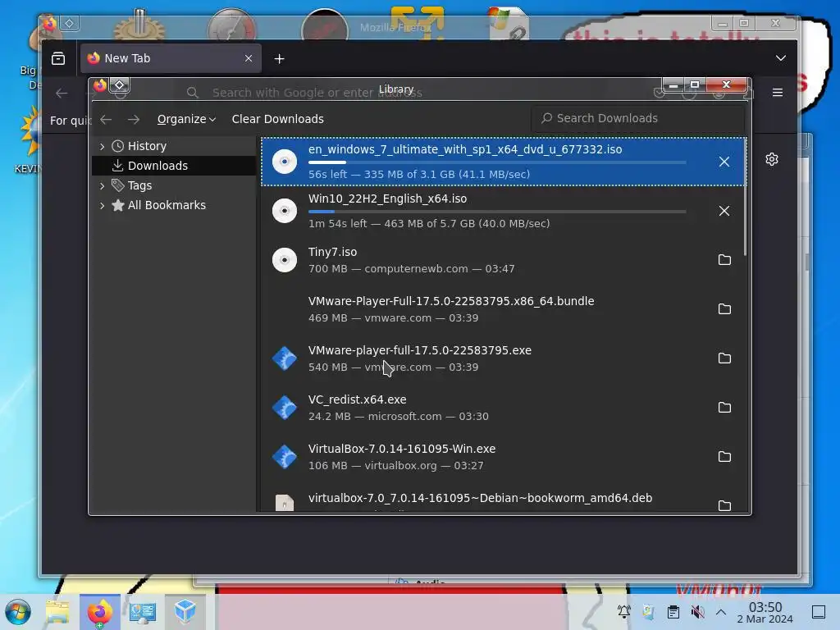Open the clipboard tray icon

click(x=673, y=612)
